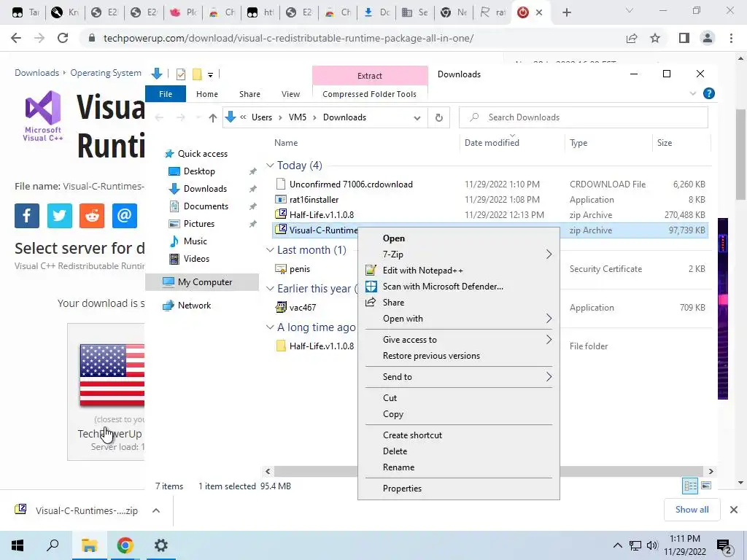Switch to the Home ribbon tab
747x560 pixels.
[206, 94]
